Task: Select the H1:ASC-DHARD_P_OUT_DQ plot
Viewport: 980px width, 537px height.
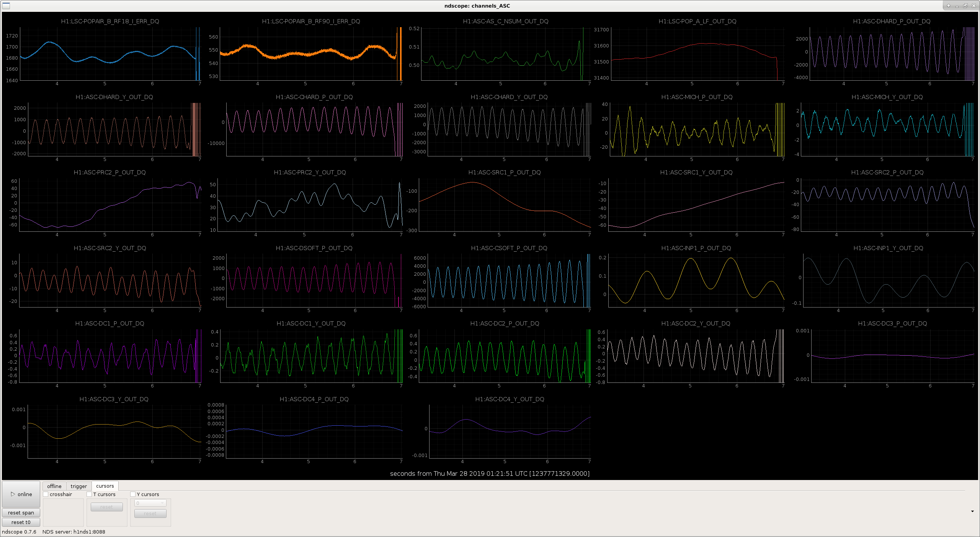Action: pyautogui.click(x=892, y=54)
